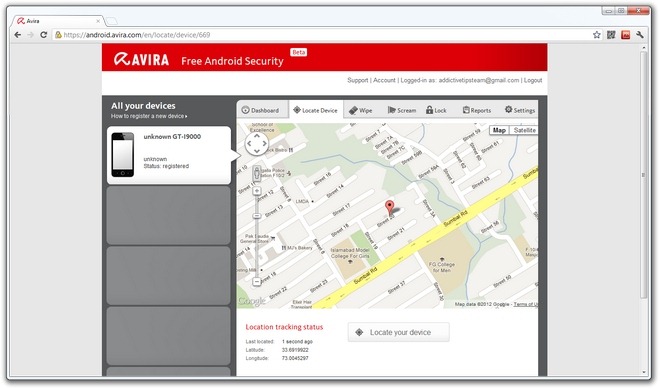Open the Lock tab
Viewport: 660px width, 389px height.
coord(436,110)
